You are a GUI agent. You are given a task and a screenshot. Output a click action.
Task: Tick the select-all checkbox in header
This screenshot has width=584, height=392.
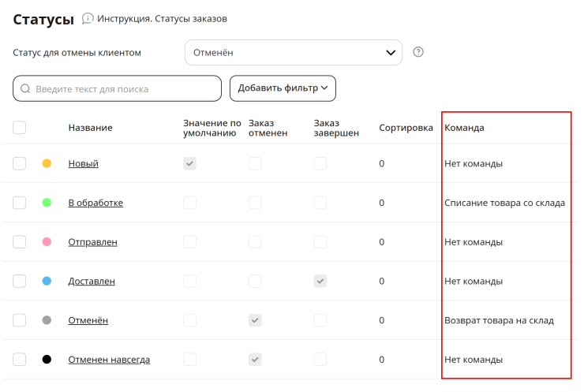(20, 127)
